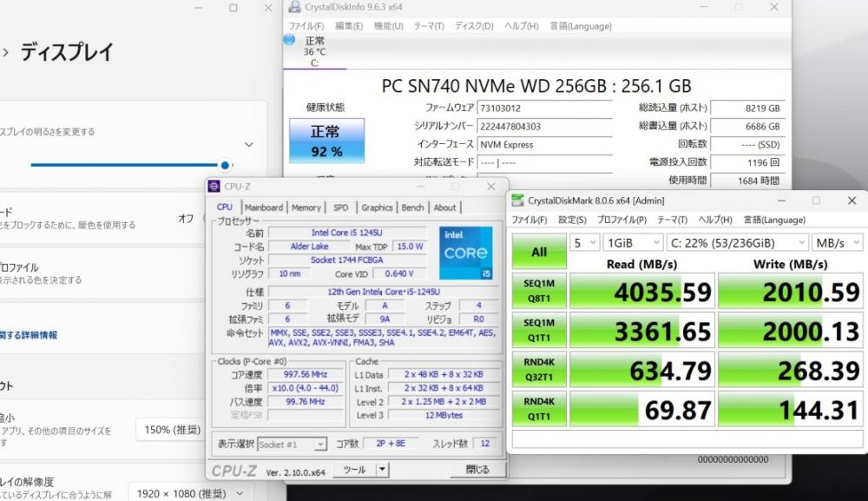Click the Intel Core i5 1245U name field
868x501 pixels.
[347, 233]
